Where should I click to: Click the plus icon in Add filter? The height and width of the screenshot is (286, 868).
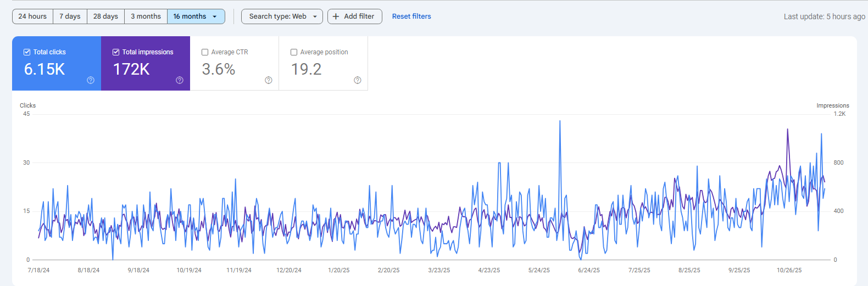tap(336, 16)
